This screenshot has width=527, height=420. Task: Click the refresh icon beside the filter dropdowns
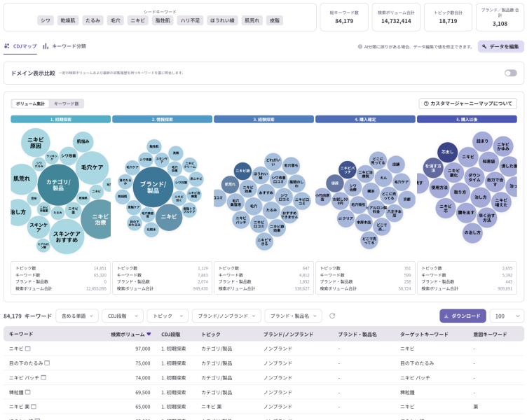click(x=332, y=316)
